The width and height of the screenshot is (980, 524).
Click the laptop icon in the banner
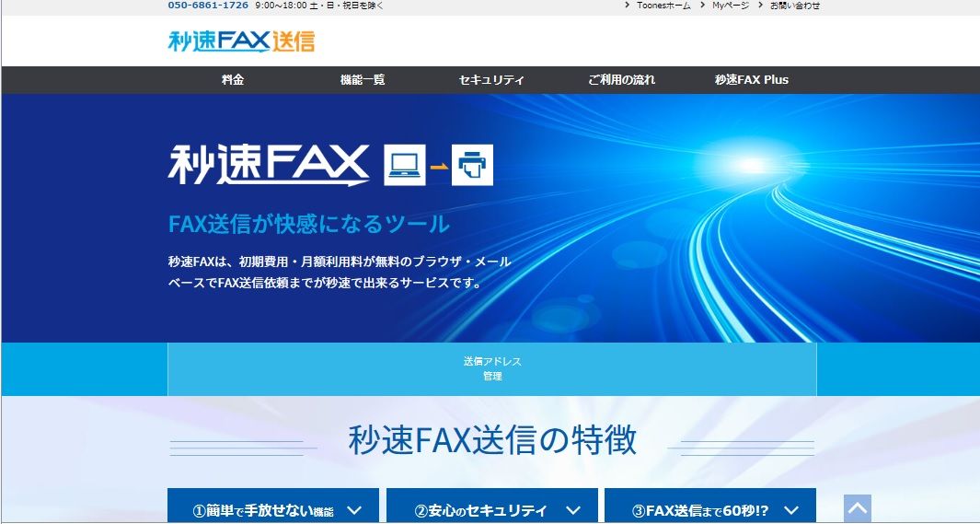(x=404, y=165)
